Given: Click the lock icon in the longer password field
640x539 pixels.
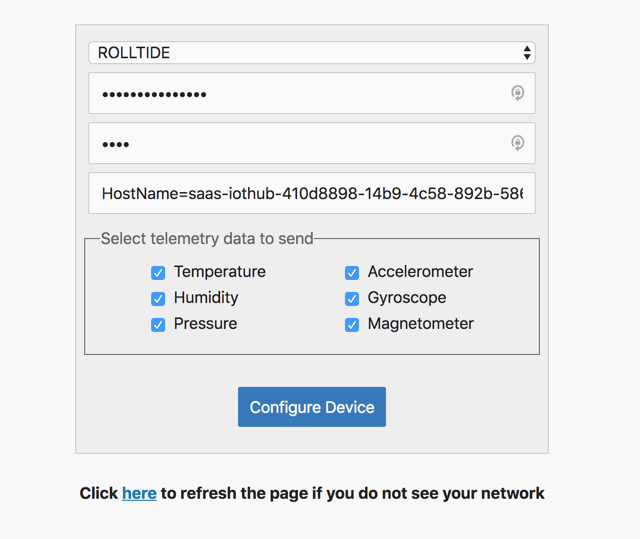Looking at the screenshot, I should (518, 93).
